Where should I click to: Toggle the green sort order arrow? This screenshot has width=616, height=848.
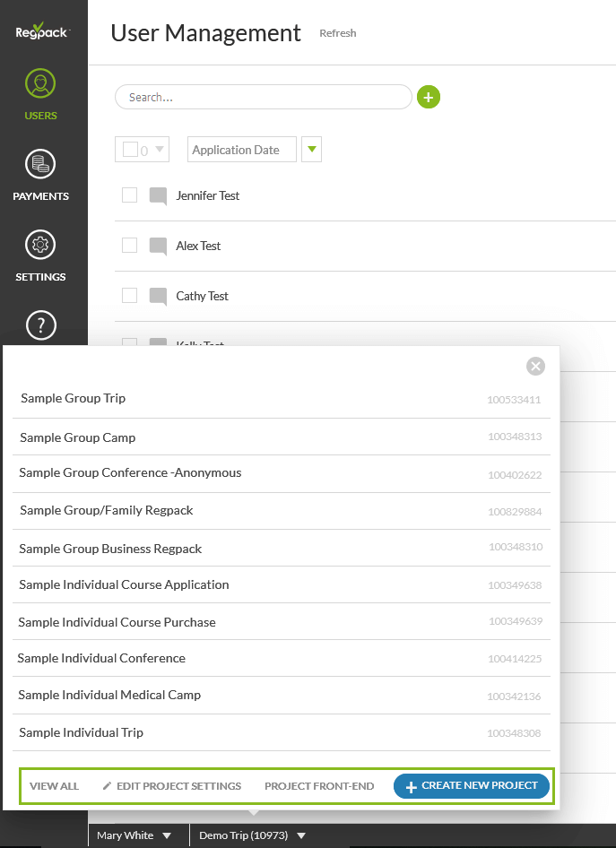pyautogui.click(x=312, y=150)
